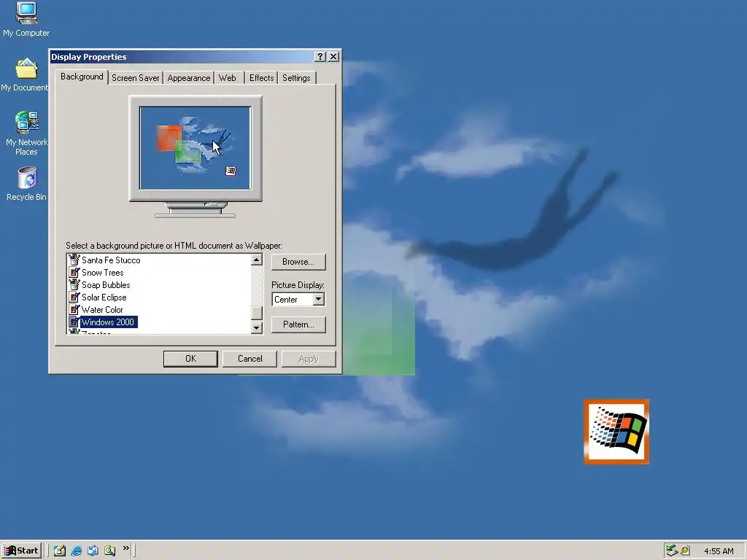
Task: Select the My Network Places icon
Action: coord(26,133)
